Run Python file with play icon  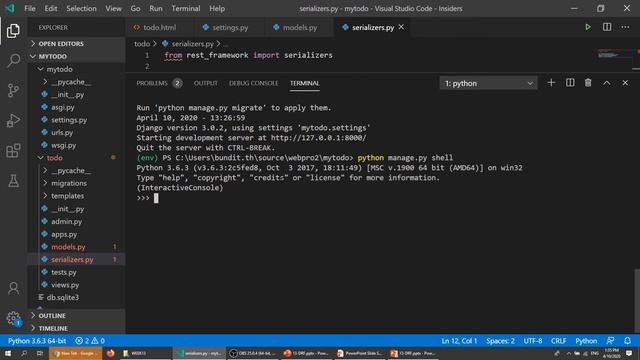[x=588, y=27]
